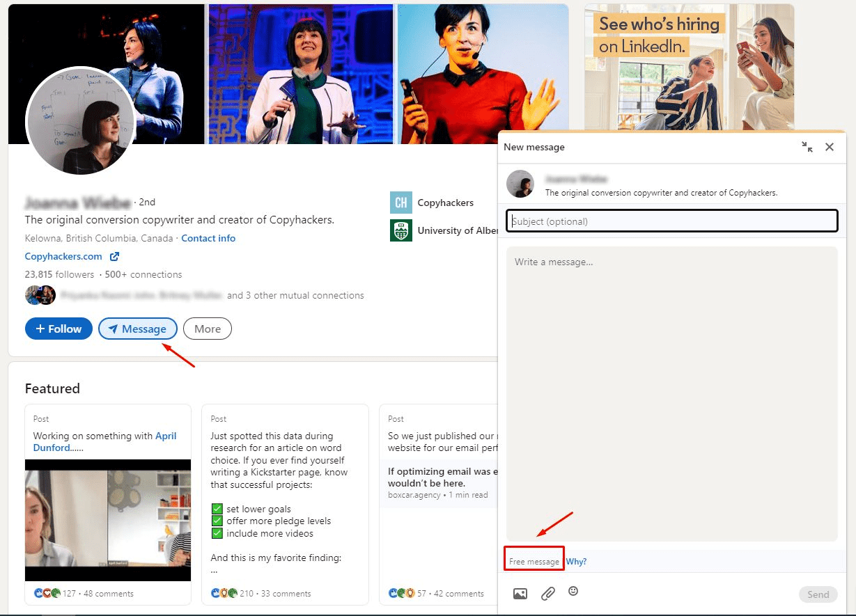Click the external link icon beside Copyhackers.com
The width and height of the screenshot is (856, 616).
tap(114, 257)
